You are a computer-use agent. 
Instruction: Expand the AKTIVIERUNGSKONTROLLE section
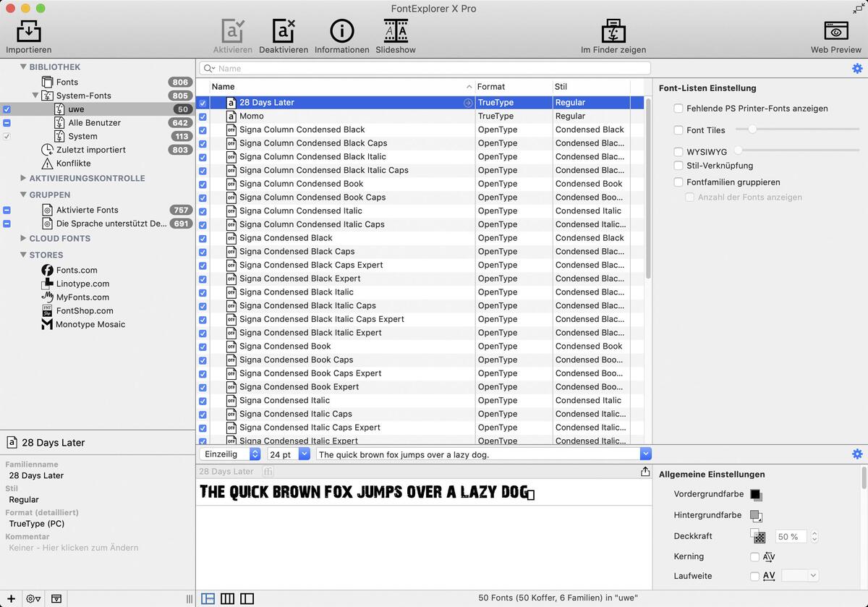tap(23, 178)
